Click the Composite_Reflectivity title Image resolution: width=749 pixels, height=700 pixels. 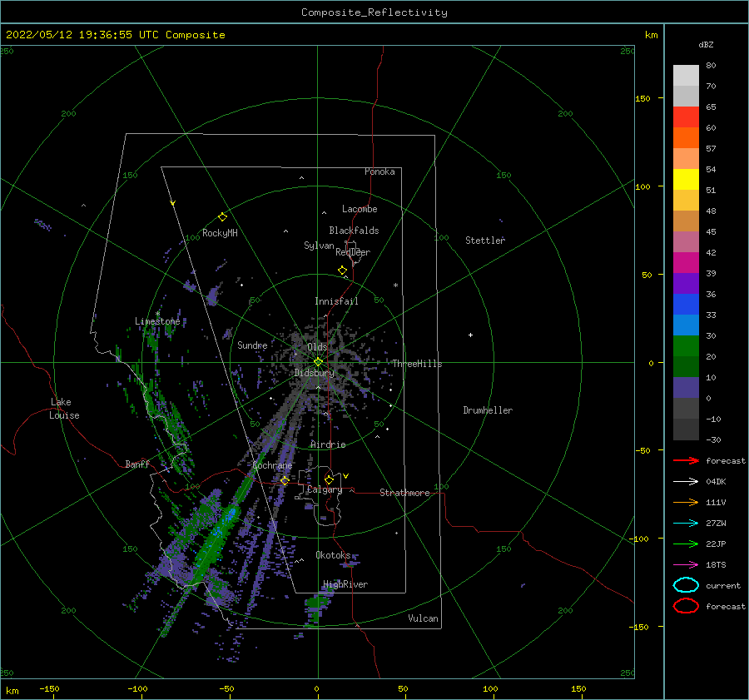tap(374, 12)
